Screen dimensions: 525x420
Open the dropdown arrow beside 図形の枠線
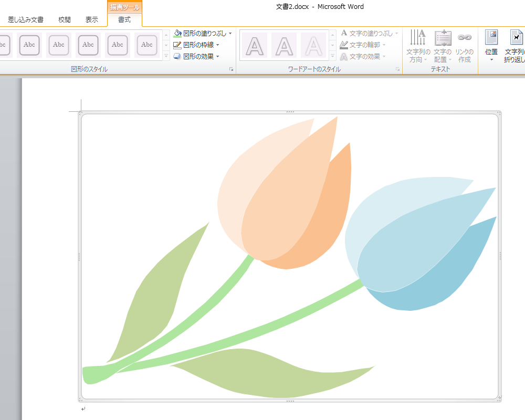coord(218,45)
